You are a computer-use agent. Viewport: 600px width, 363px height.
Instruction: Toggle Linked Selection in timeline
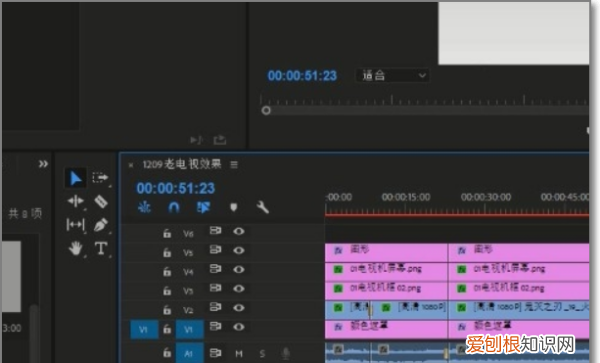[x=203, y=207]
